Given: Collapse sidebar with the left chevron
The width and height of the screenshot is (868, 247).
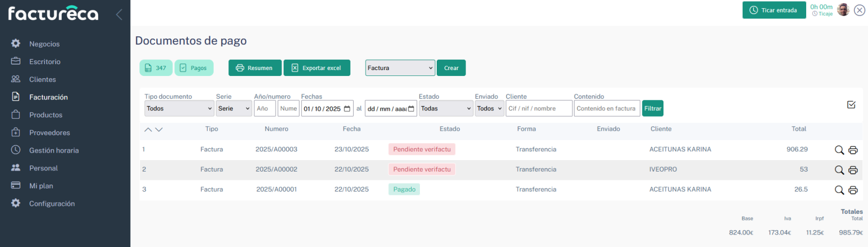Looking at the screenshot, I should point(119,14).
